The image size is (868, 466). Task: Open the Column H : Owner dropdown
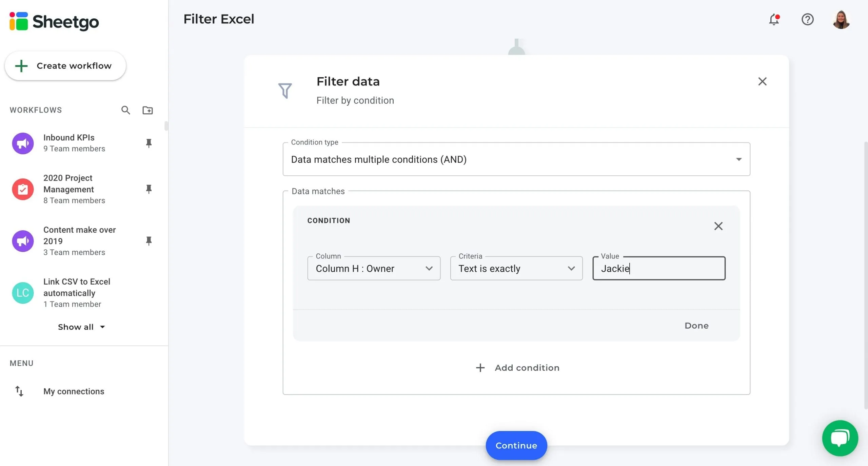click(374, 268)
